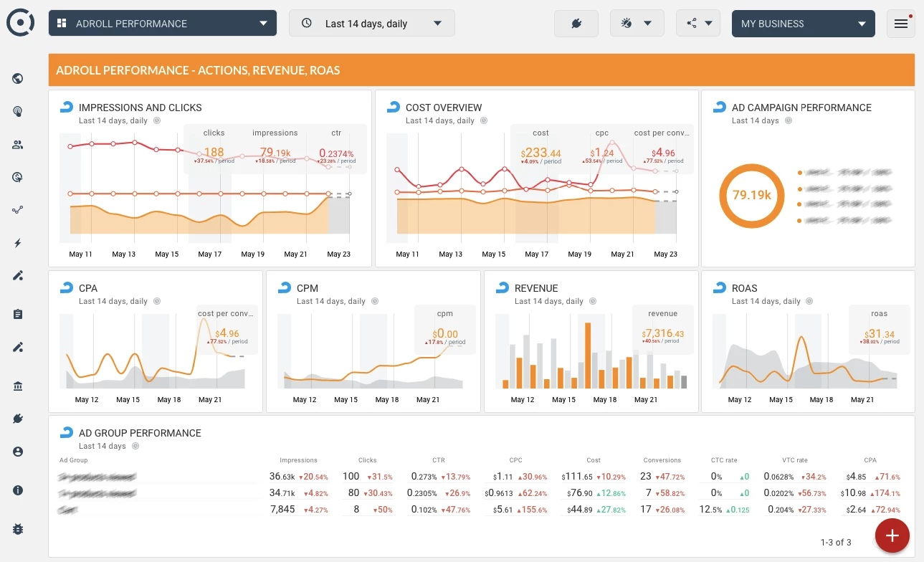This screenshot has width=924, height=562.
Task: Click the gray status dot in the ROAS widget
Action: point(810,301)
